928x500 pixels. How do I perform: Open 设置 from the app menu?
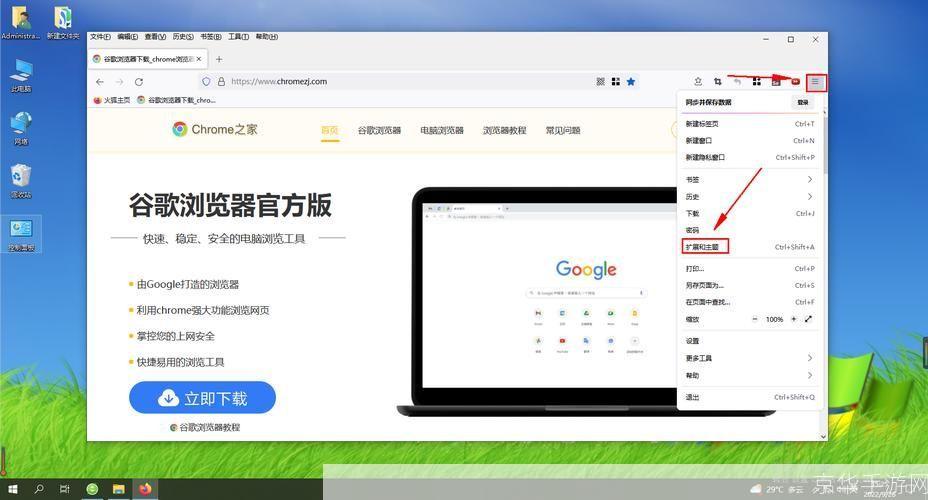[x=749, y=341]
